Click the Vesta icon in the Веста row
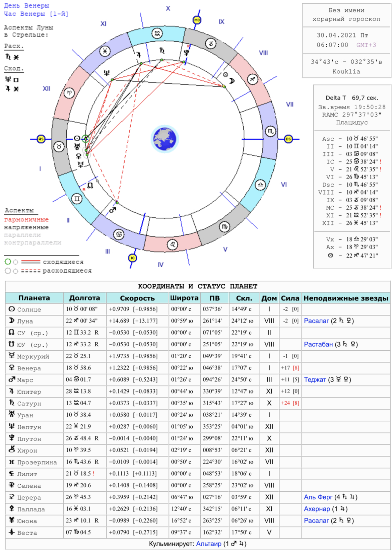The image size is (392, 557). pyautogui.click(x=12, y=532)
